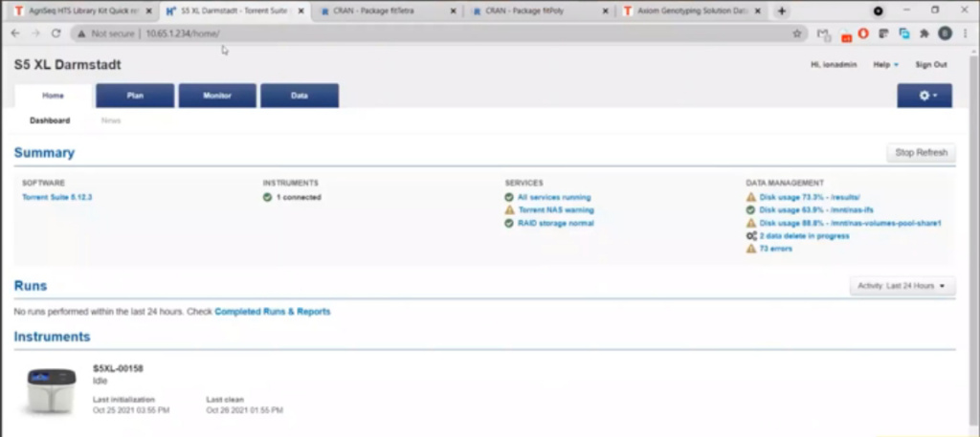The width and height of the screenshot is (980, 437).
Task: Open the Activity: Last 24 Hours dropdown
Action: click(902, 286)
